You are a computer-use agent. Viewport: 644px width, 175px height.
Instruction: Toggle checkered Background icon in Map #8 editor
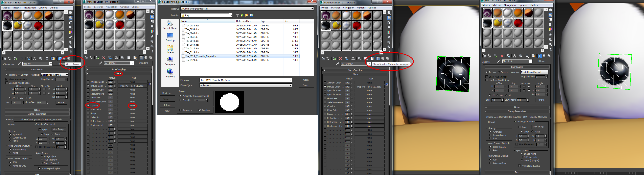[70, 23]
